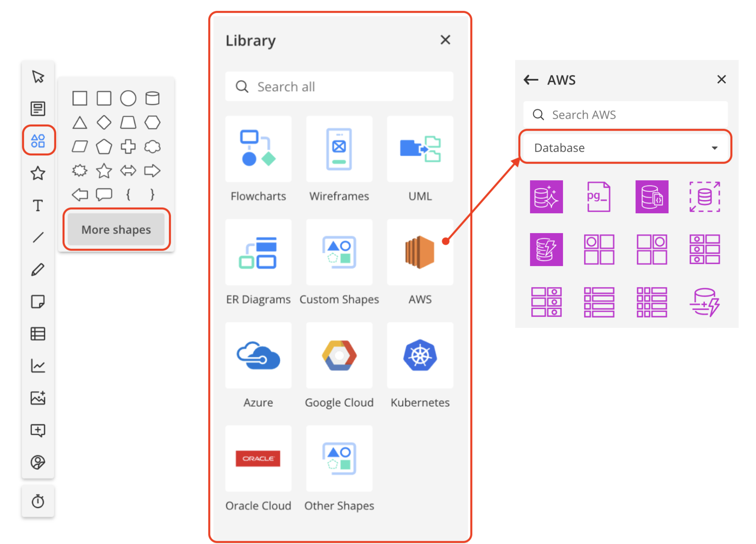The height and width of the screenshot is (544, 756).
Task: Pick the speech bubble shape
Action: 104,195
